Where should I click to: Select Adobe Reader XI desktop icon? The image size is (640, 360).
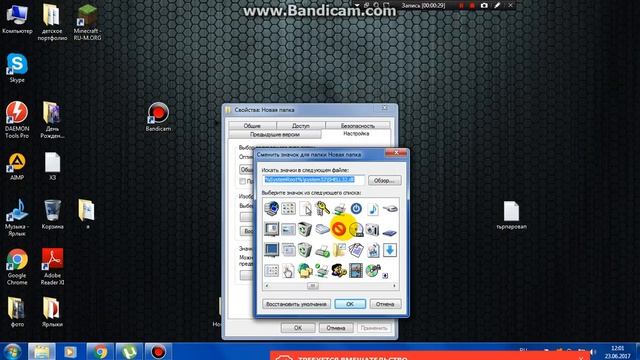click(x=52, y=267)
